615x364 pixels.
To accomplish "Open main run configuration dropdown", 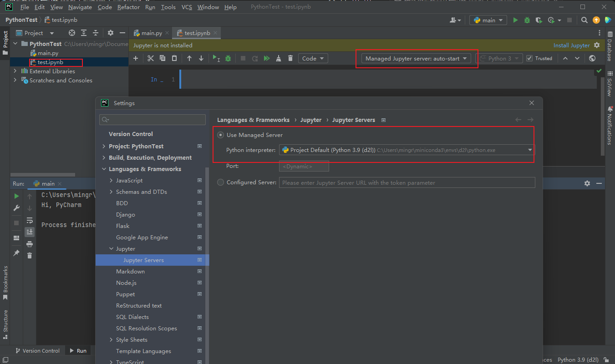I will 488,20.
